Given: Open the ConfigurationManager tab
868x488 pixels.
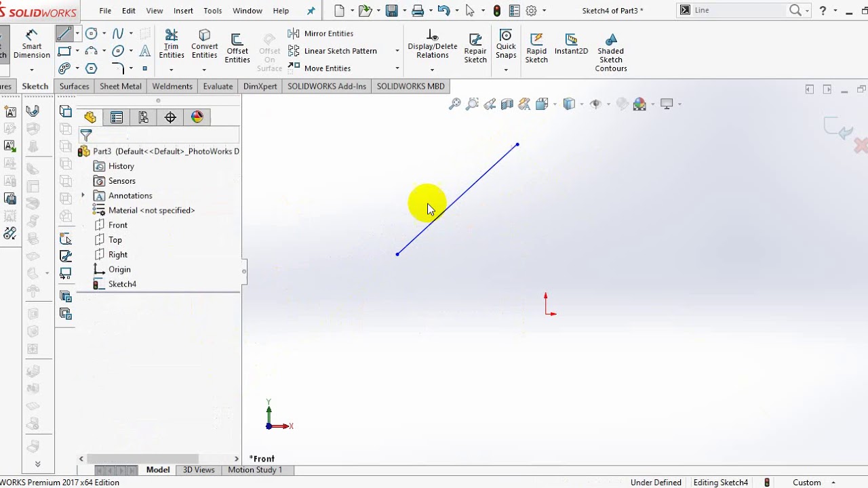Looking at the screenshot, I should pos(144,117).
